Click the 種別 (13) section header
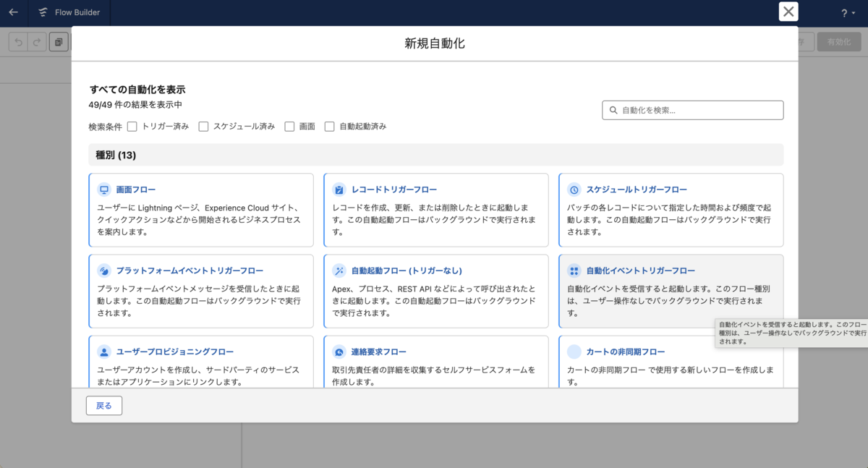 tap(435, 155)
